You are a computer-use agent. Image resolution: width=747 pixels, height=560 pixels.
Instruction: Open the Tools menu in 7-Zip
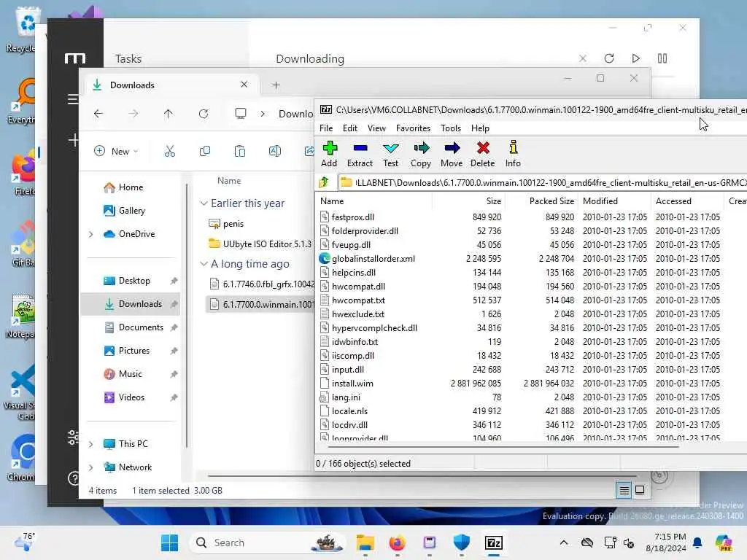point(451,128)
